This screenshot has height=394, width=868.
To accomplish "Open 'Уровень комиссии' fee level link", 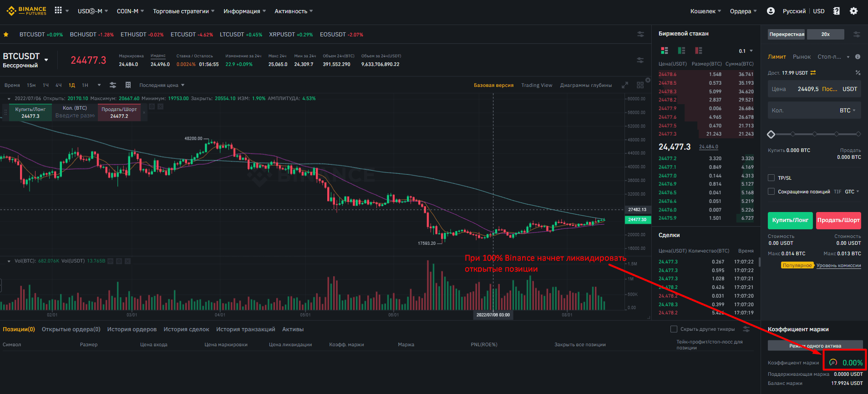I will pos(838,265).
